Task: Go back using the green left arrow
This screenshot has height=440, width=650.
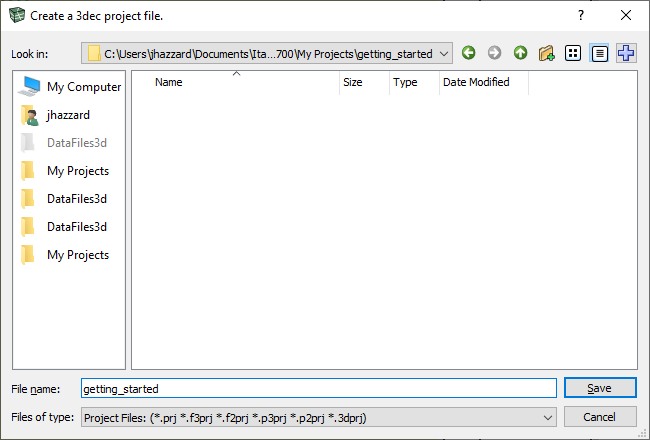Action: point(468,53)
